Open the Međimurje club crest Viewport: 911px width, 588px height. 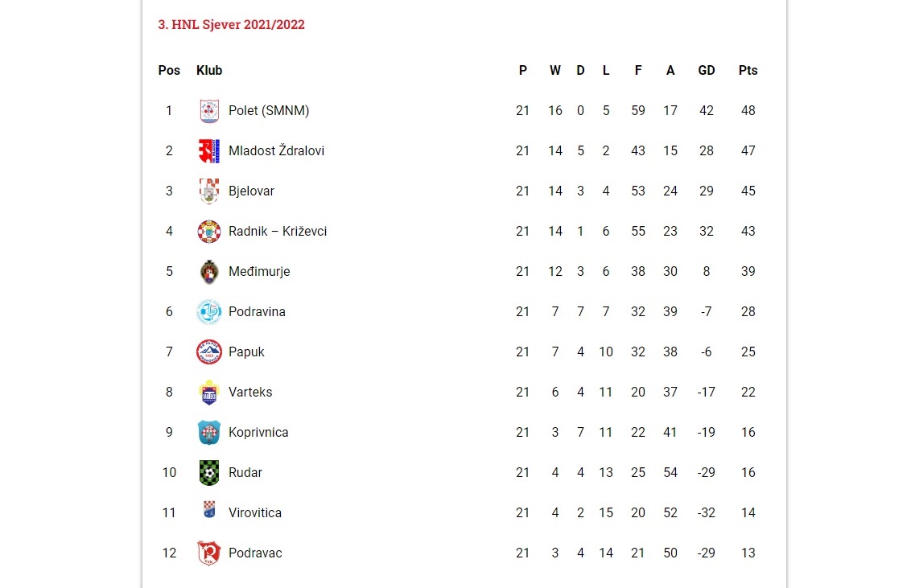tap(209, 272)
